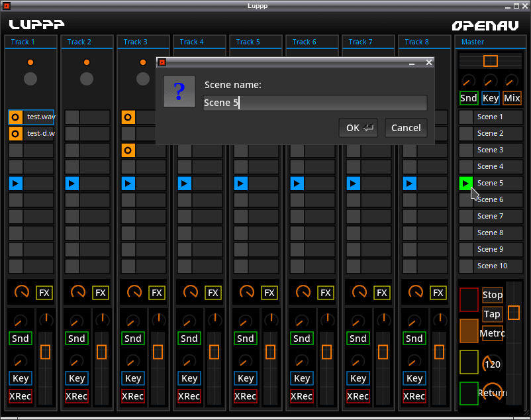The image size is (531, 420).
Task: Toggle the Mix button in Master
Action: (x=512, y=98)
